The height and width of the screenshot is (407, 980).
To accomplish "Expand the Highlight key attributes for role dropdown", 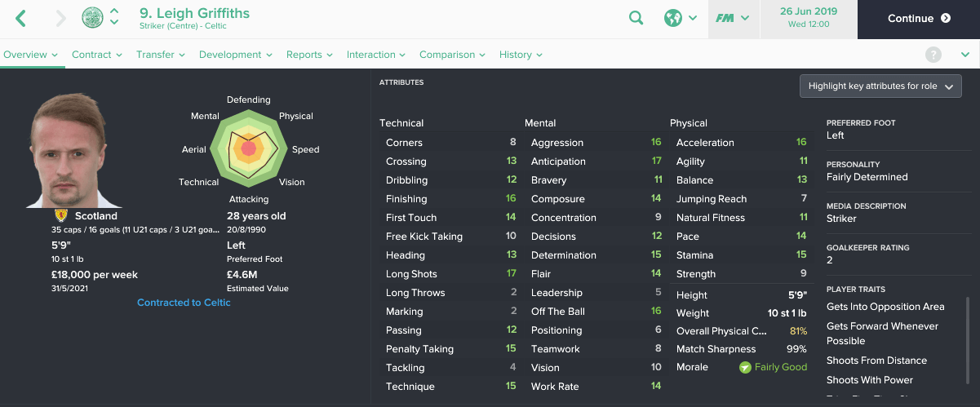I will (881, 86).
